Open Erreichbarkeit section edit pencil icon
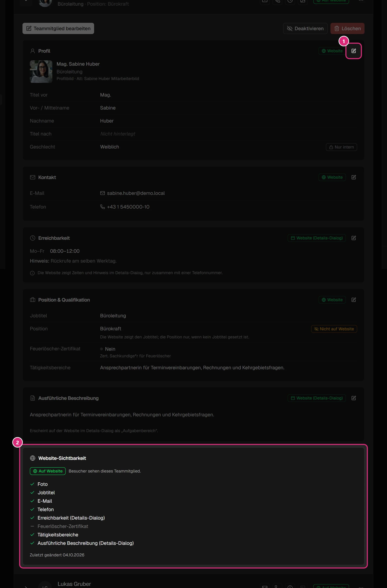 (x=353, y=238)
